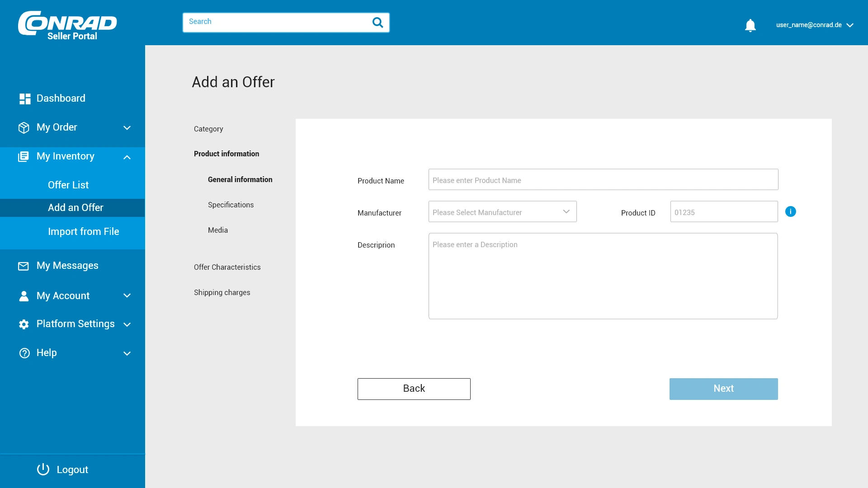
Task: Click the My Account person icon
Action: click(24, 296)
